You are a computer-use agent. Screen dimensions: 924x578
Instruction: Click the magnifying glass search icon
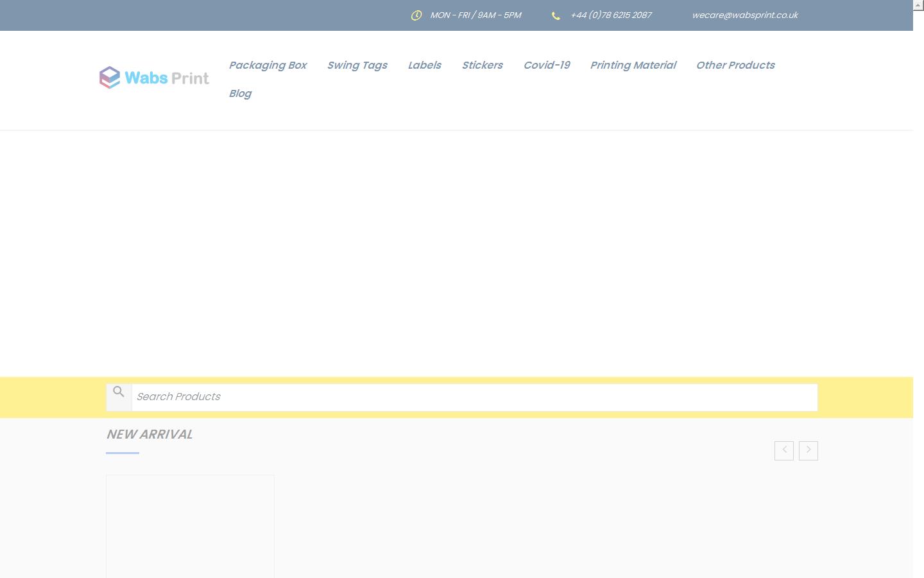coord(119,392)
